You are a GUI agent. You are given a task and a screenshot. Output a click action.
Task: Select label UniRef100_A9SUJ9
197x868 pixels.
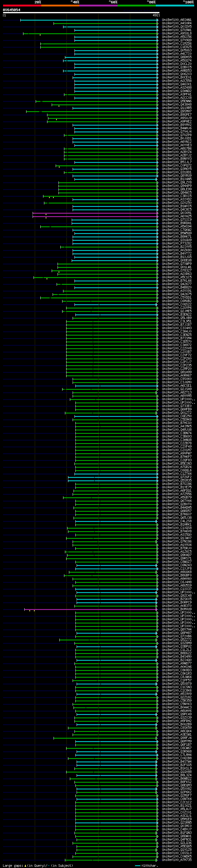pyautogui.click(x=176, y=118)
